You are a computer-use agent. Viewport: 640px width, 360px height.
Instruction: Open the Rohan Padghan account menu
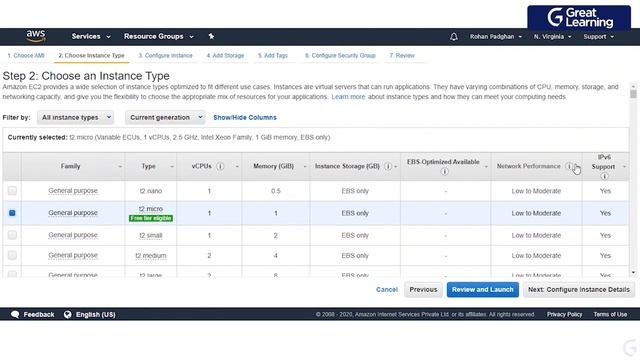(x=496, y=37)
